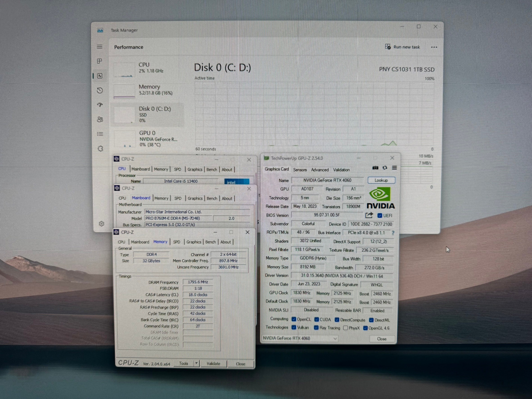Open Task Manager App history icon
Screen dimensions: 532x399
(100, 90)
